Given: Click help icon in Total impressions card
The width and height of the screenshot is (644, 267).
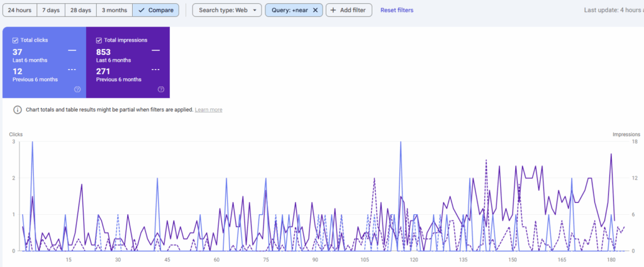Looking at the screenshot, I should [161, 89].
